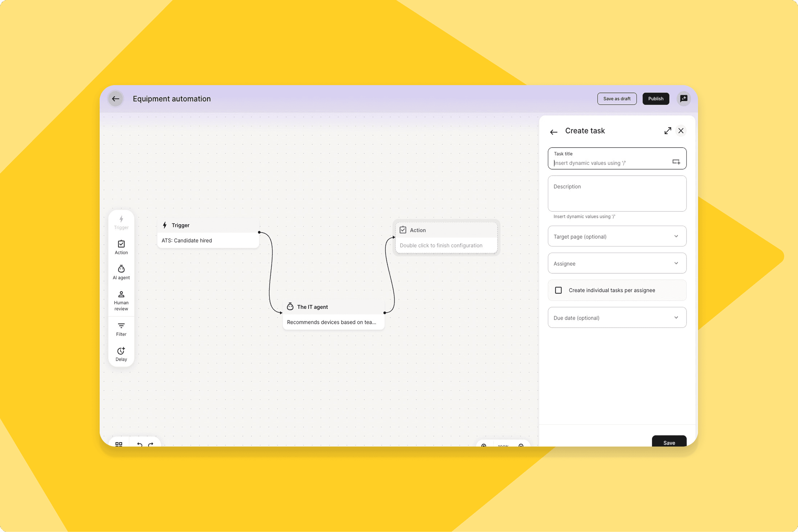This screenshot has height=532, width=798.
Task: Click the Create task panel heading
Action: click(x=585, y=131)
